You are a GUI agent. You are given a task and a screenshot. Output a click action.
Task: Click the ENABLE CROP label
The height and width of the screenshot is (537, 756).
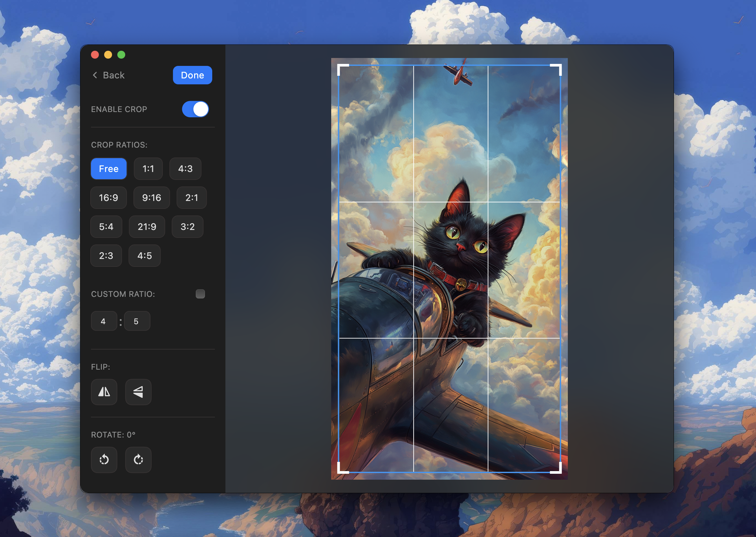point(119,109)
